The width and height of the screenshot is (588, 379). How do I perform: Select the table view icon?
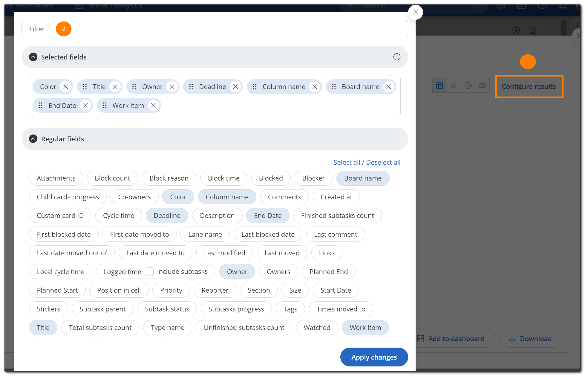coord(439,85)
